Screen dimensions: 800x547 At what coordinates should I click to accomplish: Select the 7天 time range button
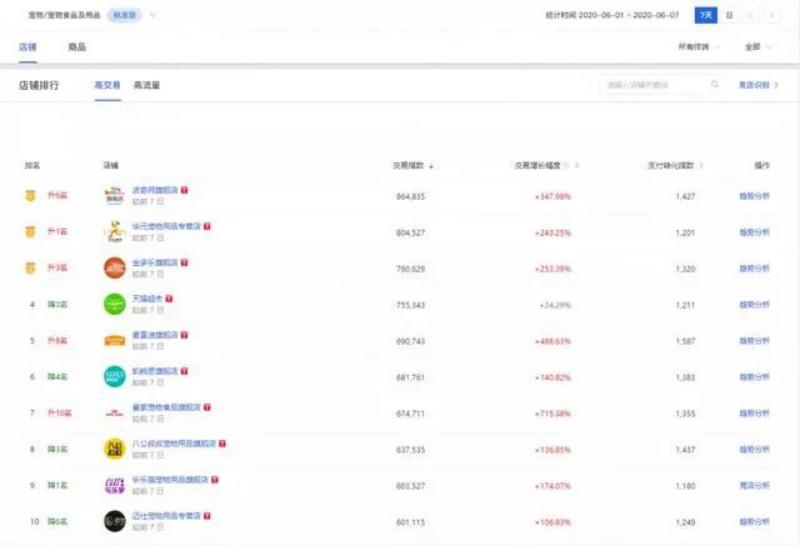706,15
